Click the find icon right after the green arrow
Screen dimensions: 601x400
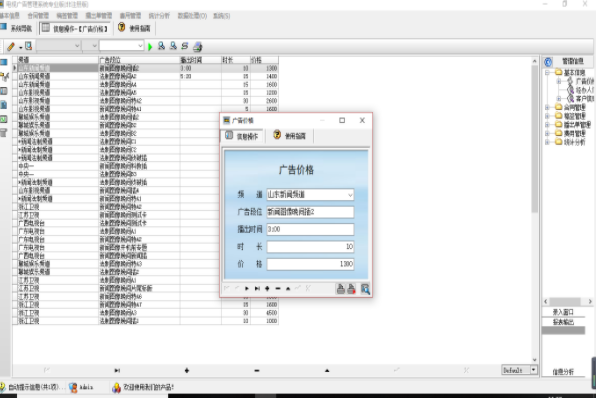click(x=161, y=46)
